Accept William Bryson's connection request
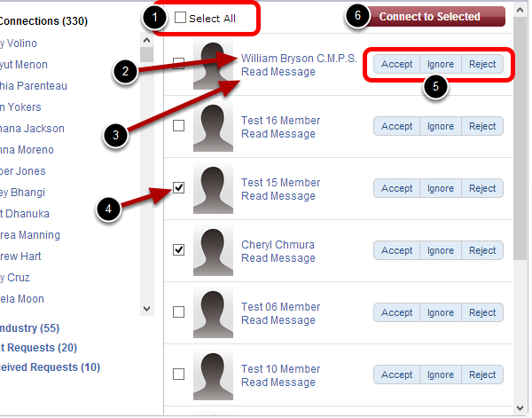The image size is (532, 418). [x=396, y=64]
